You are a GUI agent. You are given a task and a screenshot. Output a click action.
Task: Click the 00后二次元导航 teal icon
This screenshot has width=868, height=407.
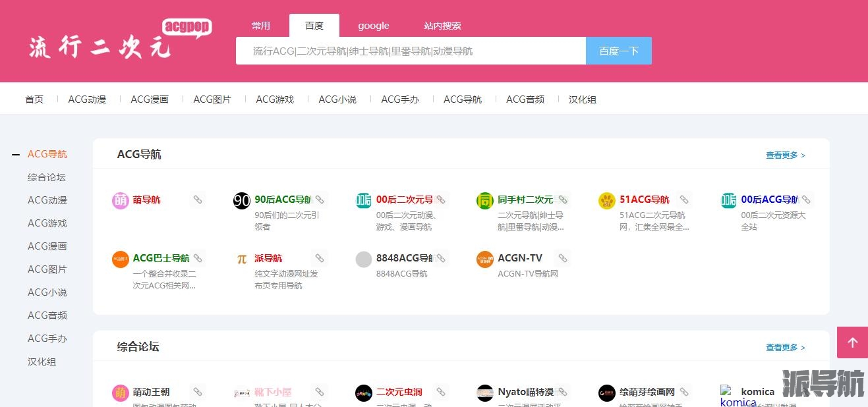click(x=364, y=200)
